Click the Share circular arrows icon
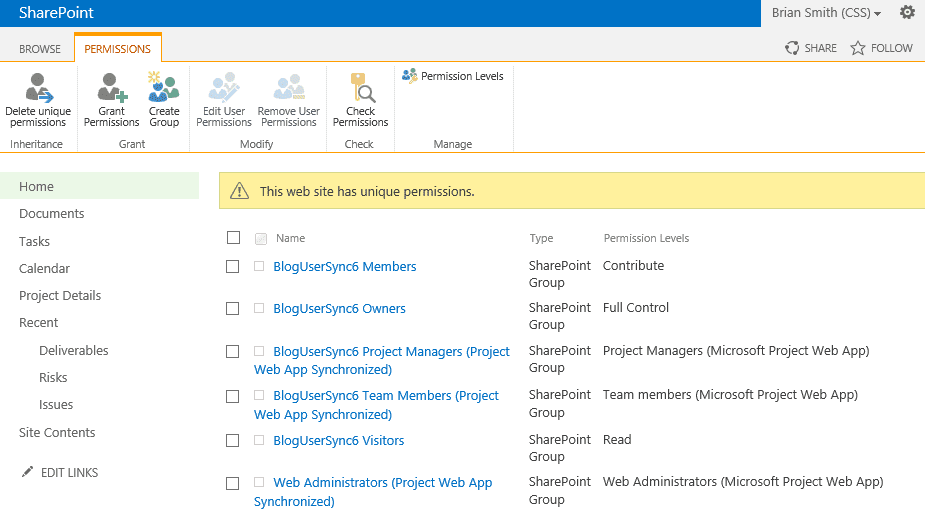This screenshot has height=529, width=925. click(792, 48)
